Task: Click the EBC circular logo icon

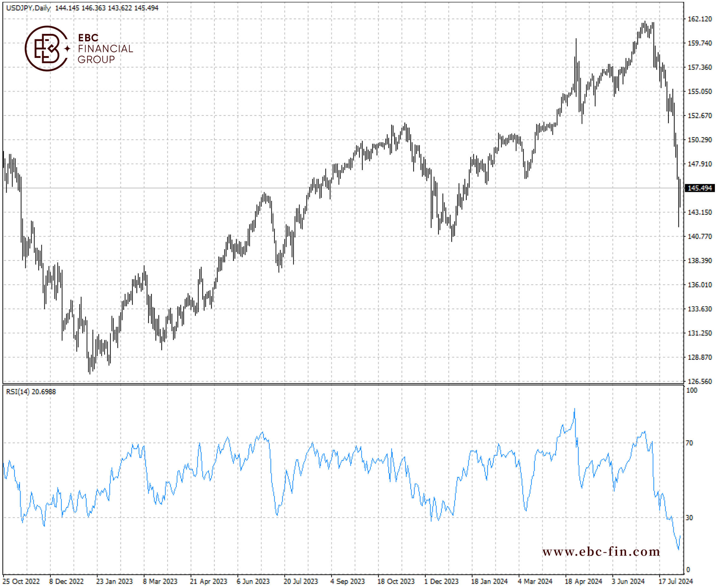Action: [47, 48]
